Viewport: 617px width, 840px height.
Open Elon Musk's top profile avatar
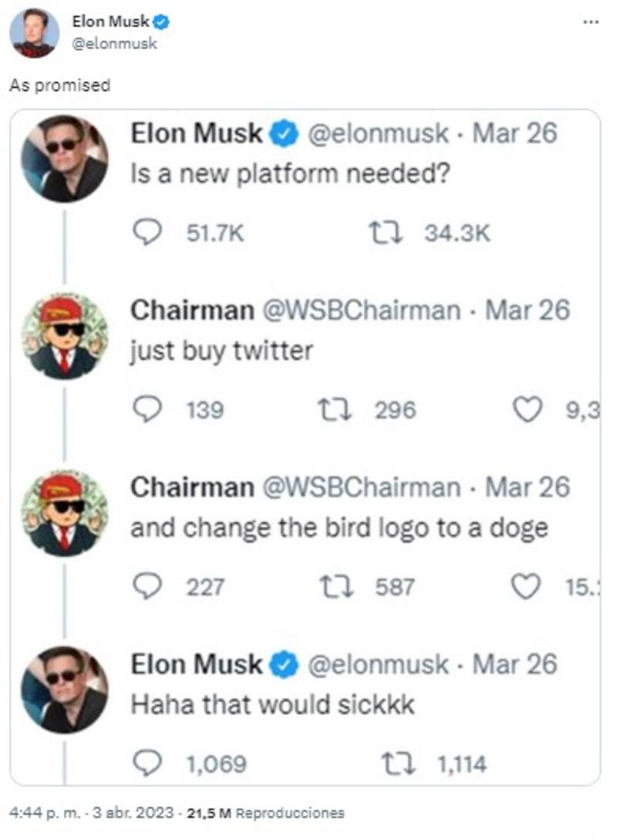pos(34,33)
